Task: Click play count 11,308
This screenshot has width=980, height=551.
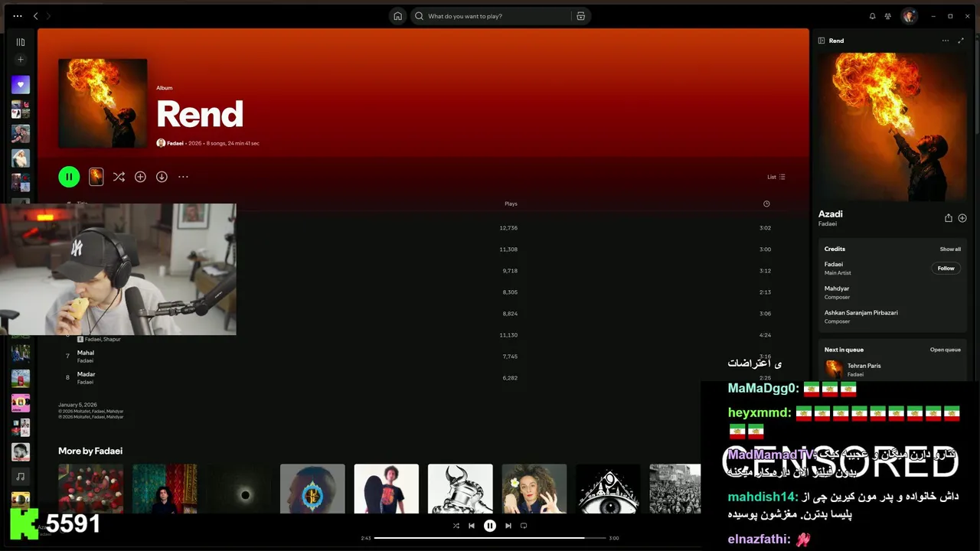Action: (508, 249)
